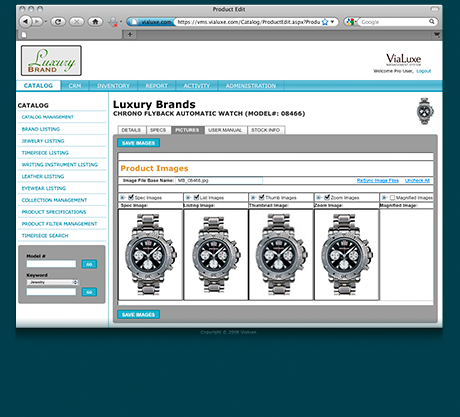Click the Google search magnifier icon
The height and width of the screenshot is (417, 460).
click(432, 22)
